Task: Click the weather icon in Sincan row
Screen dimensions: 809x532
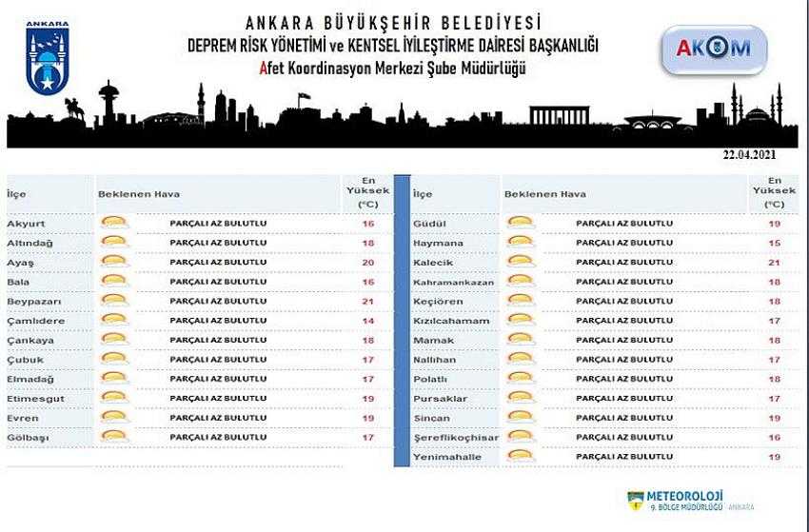Action: tap(521, 418)
